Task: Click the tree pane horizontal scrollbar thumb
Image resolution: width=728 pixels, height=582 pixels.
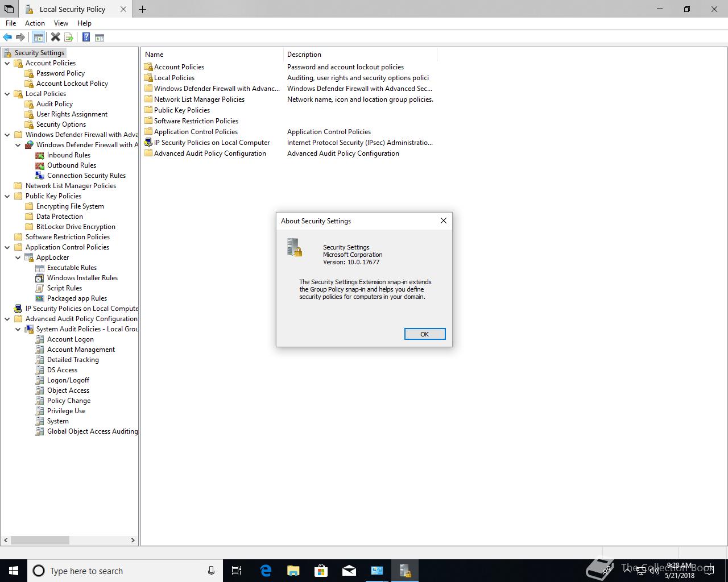Action: 40,540
